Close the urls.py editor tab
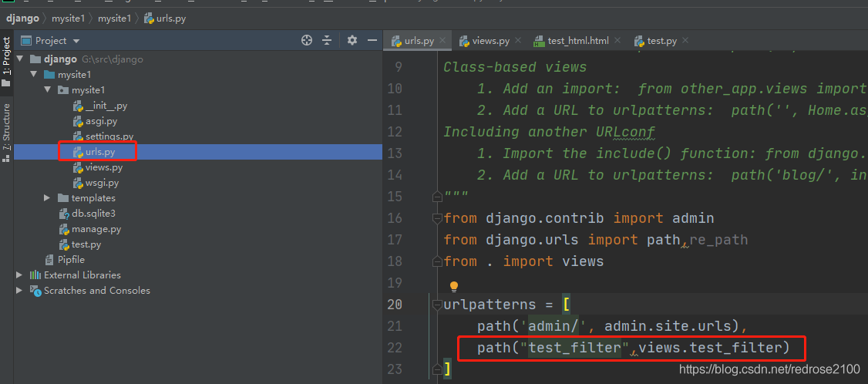This screenshot has width=868, height=384. pos(442,40)
